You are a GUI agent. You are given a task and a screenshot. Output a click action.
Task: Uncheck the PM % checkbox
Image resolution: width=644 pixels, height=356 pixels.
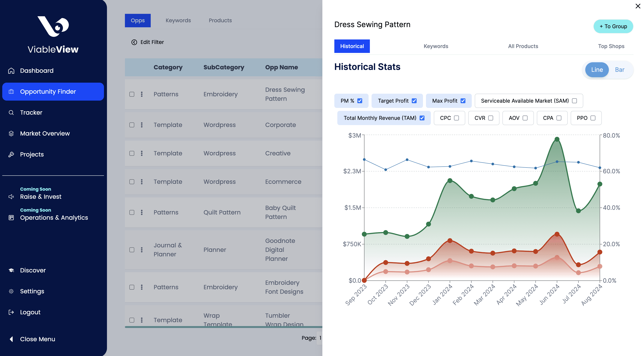pyautogui.click(x=360, y=101)
